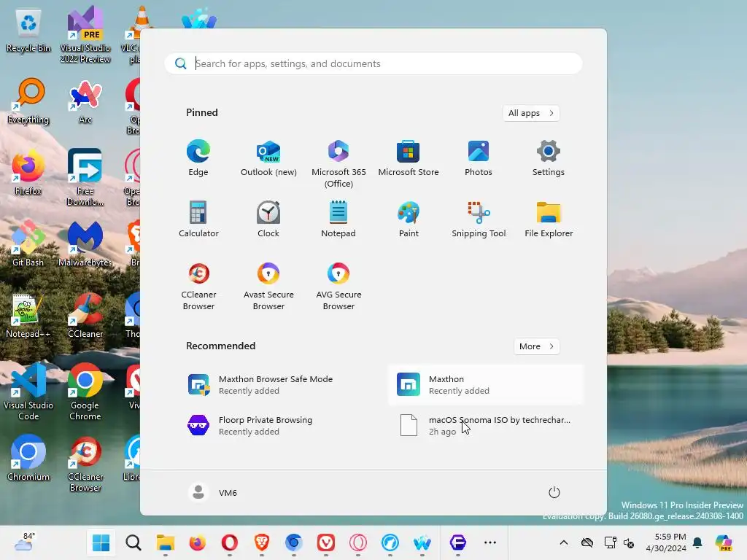The height and width of the screenshot is (560, 747).
Task: Open Vivaldi from the taskbar
Action: coord(326,542)
